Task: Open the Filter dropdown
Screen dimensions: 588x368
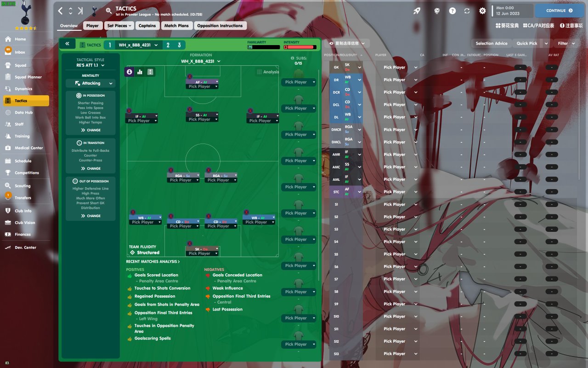Action: pyautogui.click(x=566, y=43)
